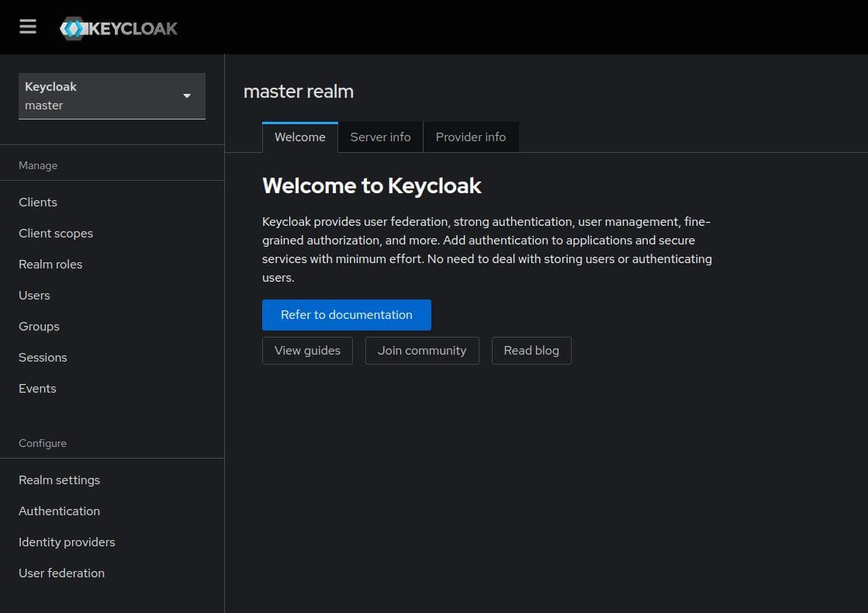The height and width of the screenshot is (613, 868).
Task: Switch to the Server info tab
Action: tap(380, 137)
